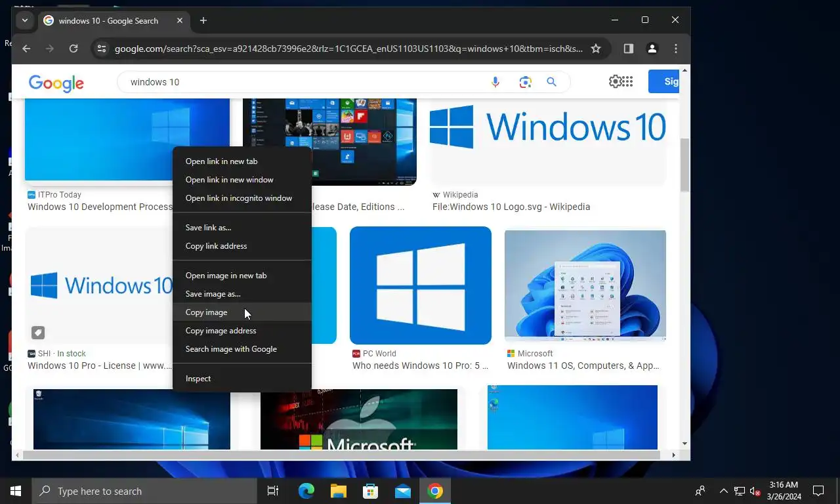This screenshot has width=840, height=504.
Task: Bookmark this page with the star icon
Action: (596, 49)
